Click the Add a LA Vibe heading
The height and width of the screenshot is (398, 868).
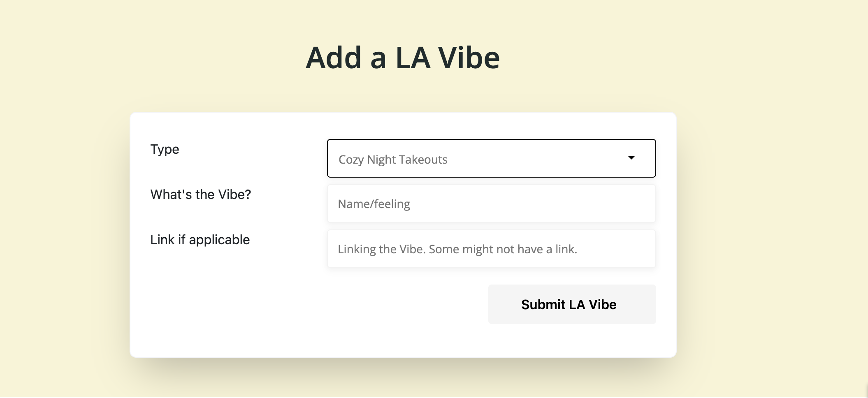[x=403, y=58]
